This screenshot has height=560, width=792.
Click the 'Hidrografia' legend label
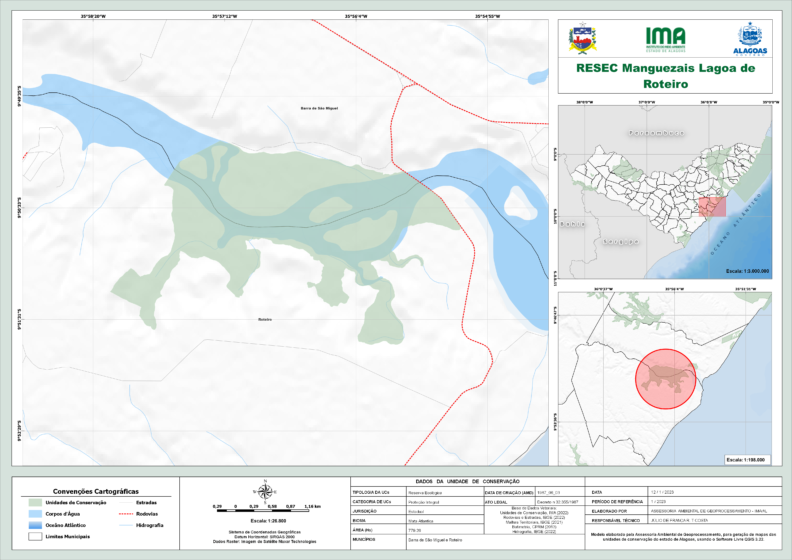pos(150,525)
